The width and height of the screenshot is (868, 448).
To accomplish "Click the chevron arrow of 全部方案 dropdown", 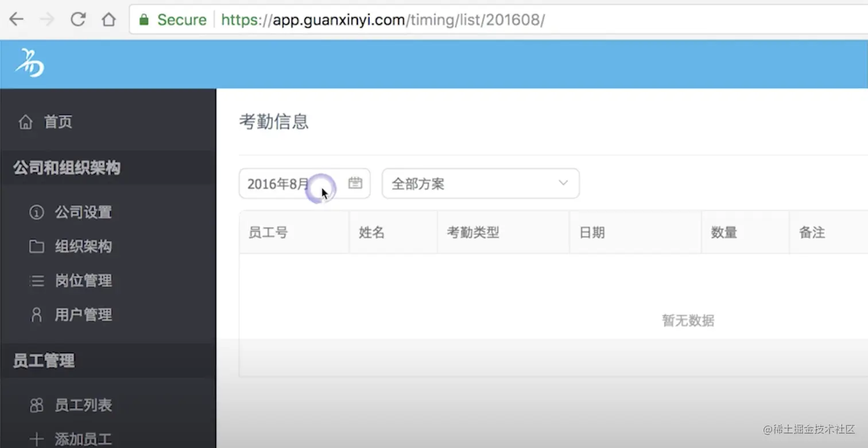I will [x=563, y=183].
